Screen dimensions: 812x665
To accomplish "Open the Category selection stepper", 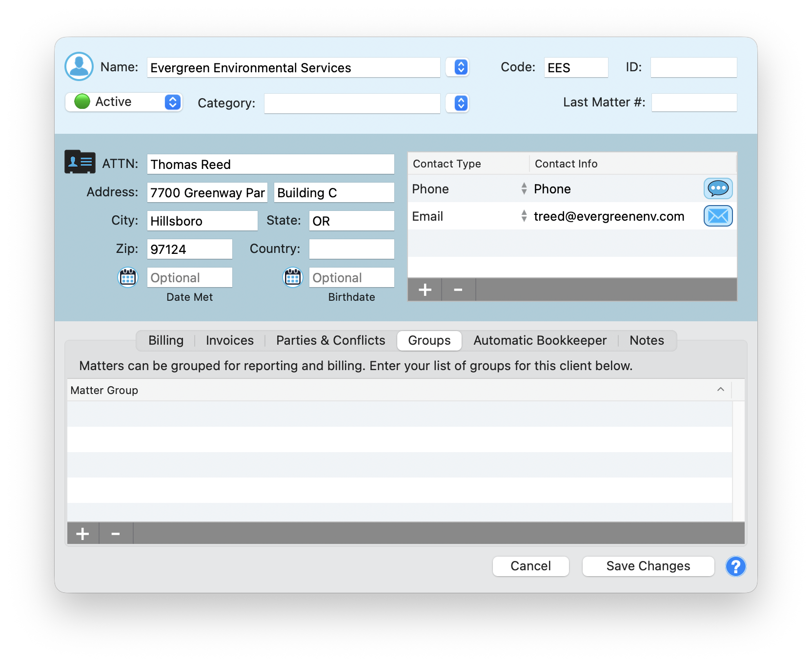I will [457, 103].
